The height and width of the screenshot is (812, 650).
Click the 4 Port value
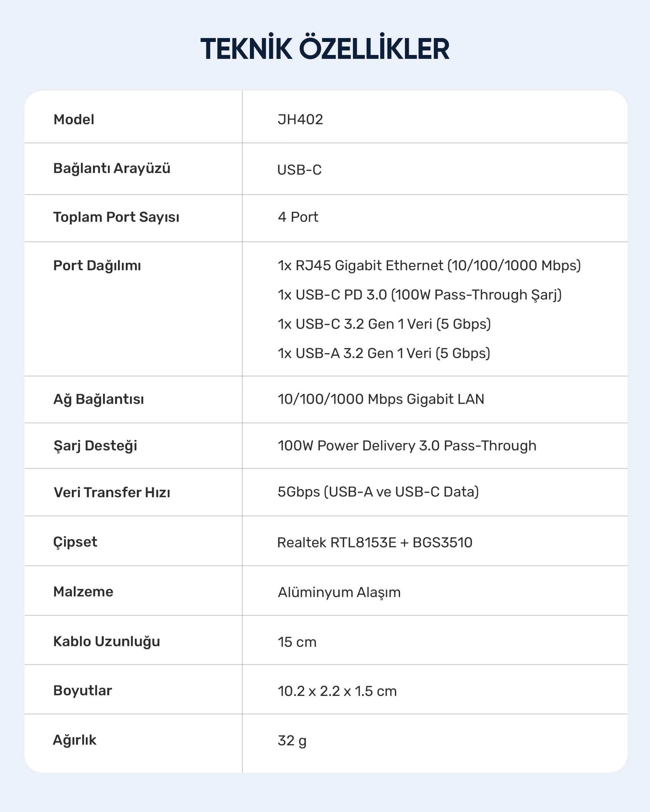click(x=298, y=217)
